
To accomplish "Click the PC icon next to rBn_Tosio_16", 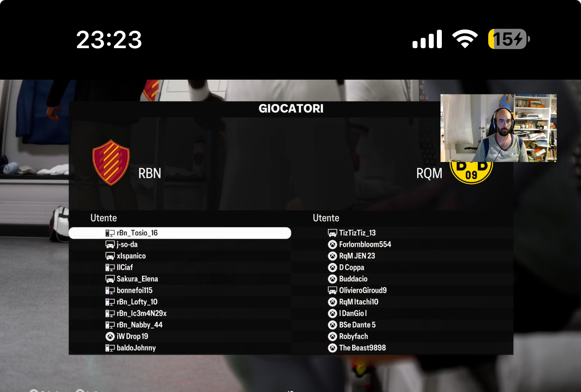I will click(110, 233).
